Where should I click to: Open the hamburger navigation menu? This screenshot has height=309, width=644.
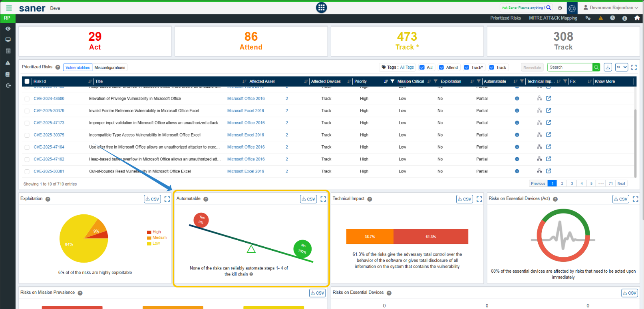coord(9,8)
